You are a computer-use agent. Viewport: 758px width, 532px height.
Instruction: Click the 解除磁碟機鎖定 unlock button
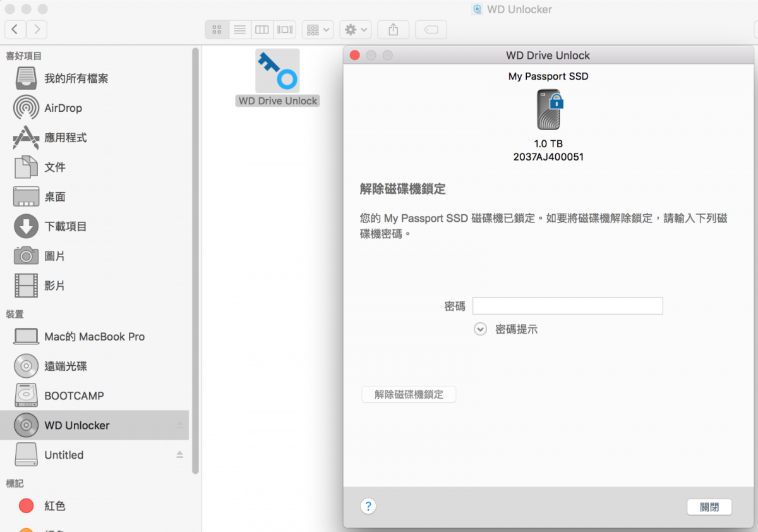tap(409, 395)
